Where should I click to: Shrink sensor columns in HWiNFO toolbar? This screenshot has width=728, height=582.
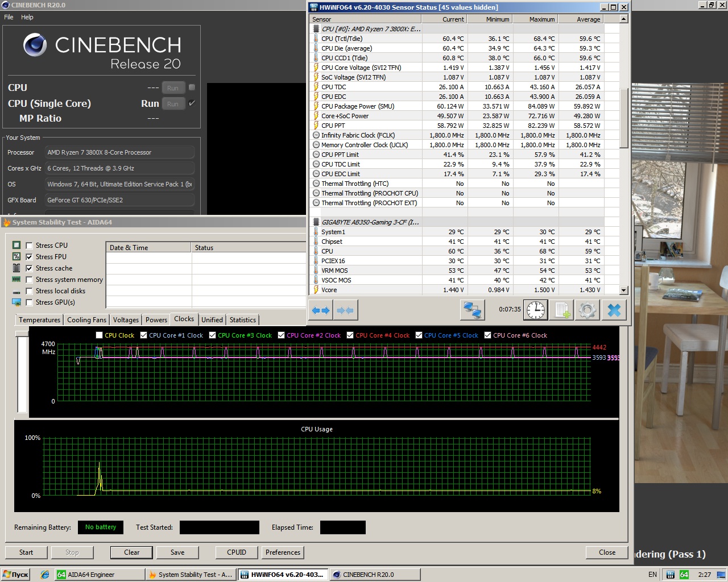(345, 310)
